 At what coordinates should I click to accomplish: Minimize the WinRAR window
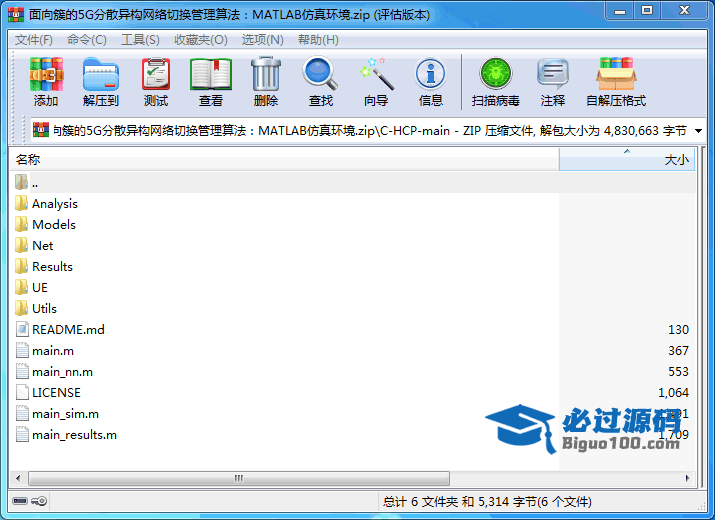(x=620, y=11)
